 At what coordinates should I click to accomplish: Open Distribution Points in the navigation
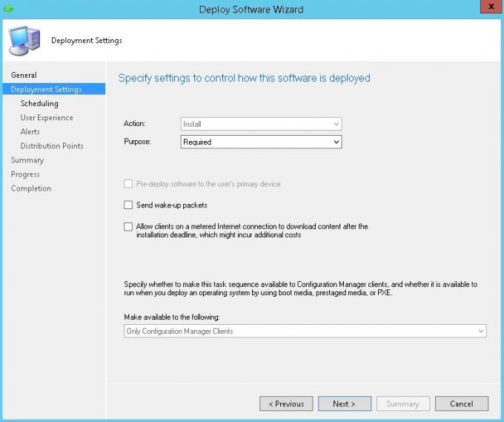pos(52,146)
